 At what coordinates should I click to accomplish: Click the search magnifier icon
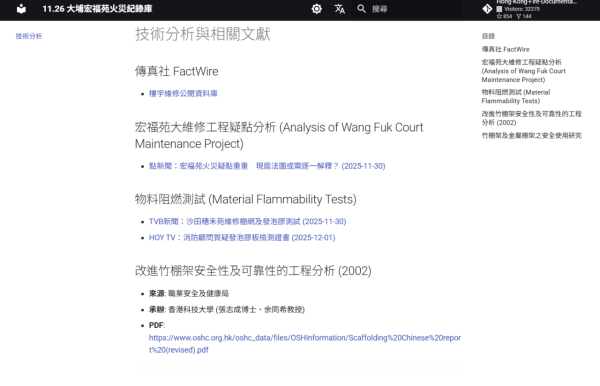[361, 9]
